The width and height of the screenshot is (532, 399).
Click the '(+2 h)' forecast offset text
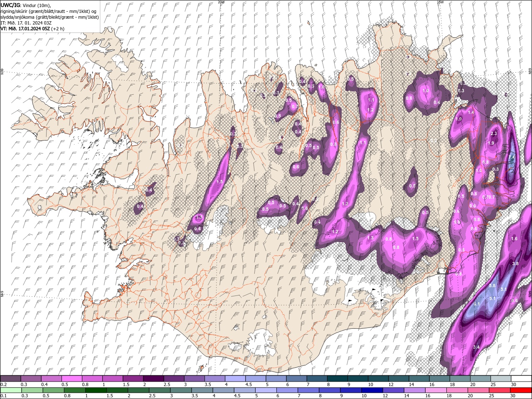58,29
